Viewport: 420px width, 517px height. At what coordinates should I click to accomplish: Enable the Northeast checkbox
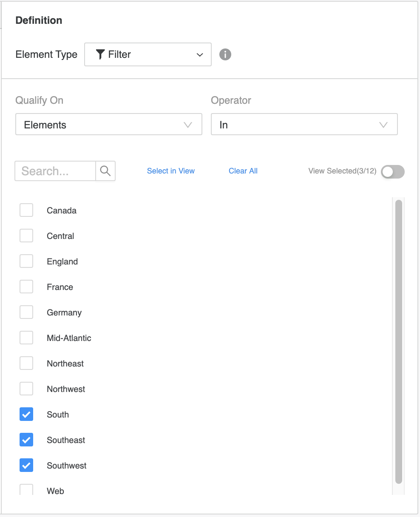click(26, 363)
